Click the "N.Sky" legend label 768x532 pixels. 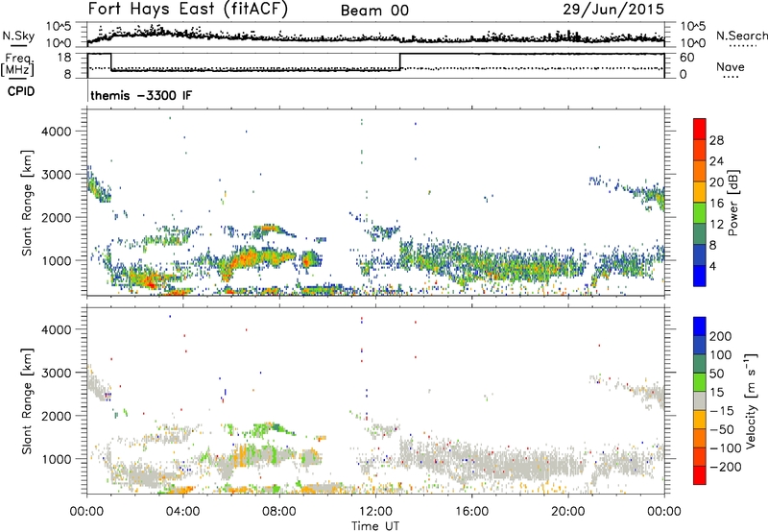coord(18,36)
